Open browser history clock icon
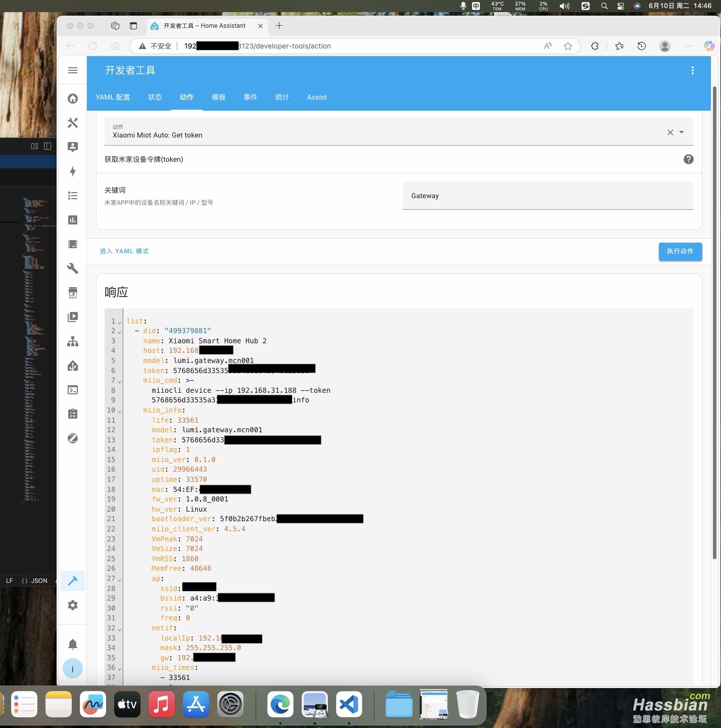 click(x=642, y=46)
